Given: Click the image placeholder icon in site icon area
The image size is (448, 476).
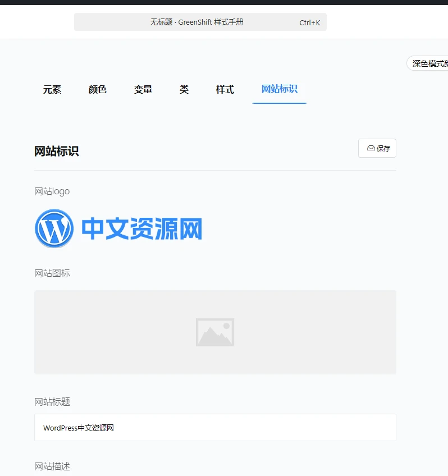Looking at the screenshot, I should point(215,332).
